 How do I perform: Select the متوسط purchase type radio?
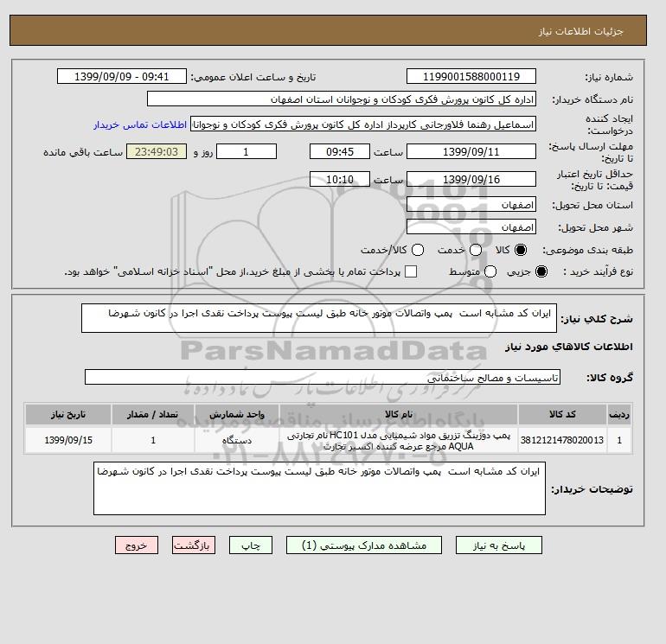490,271
